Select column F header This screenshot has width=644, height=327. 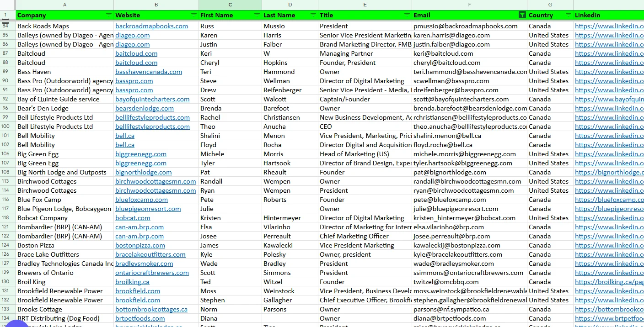(469, 5)
